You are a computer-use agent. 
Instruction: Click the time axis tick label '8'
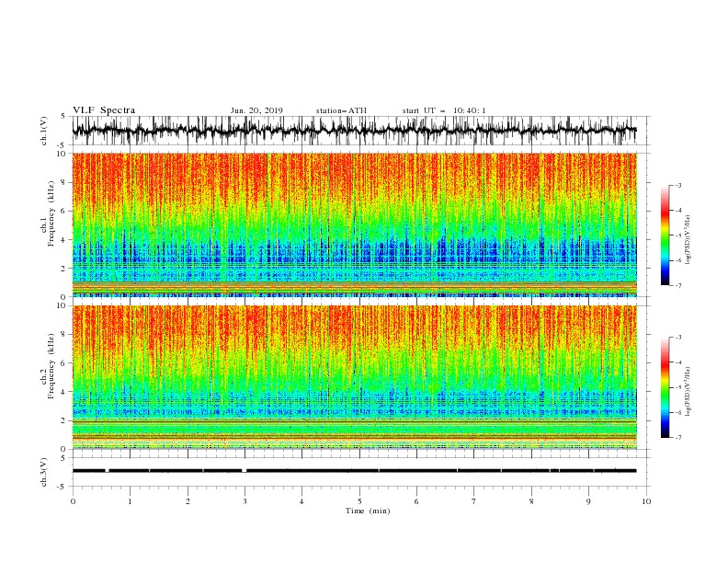(x=531, y=501)
